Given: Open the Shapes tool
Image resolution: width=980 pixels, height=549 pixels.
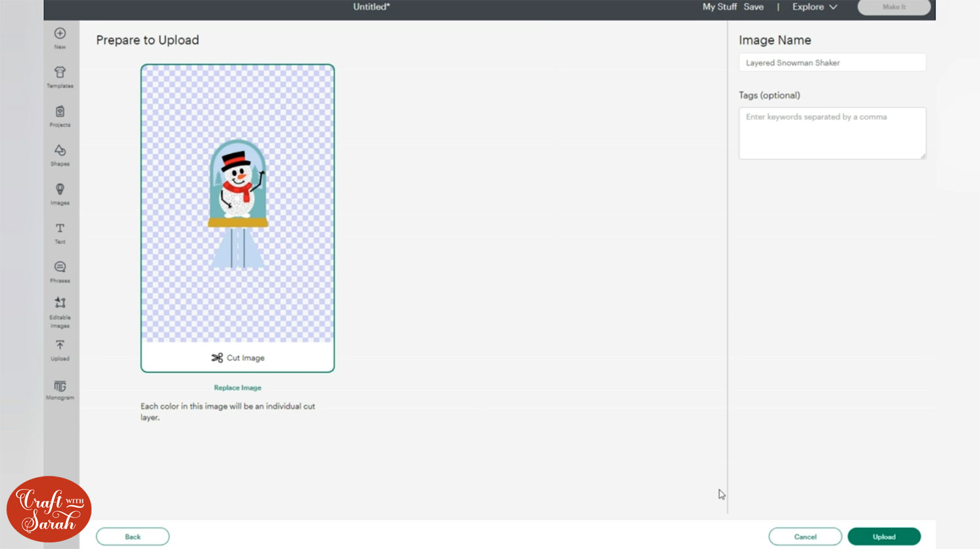Looking at the screenshot, I should pyautogui.click(x=60, y=156).
